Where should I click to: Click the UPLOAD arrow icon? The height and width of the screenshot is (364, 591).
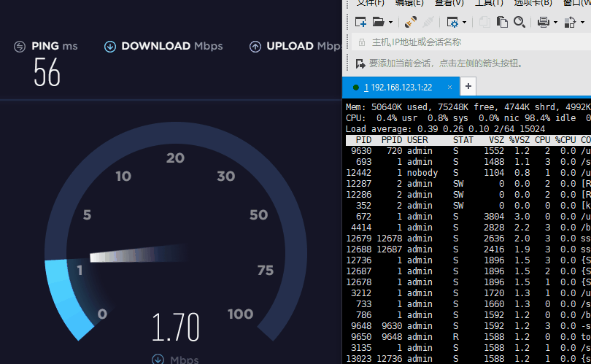pos(255,47)
